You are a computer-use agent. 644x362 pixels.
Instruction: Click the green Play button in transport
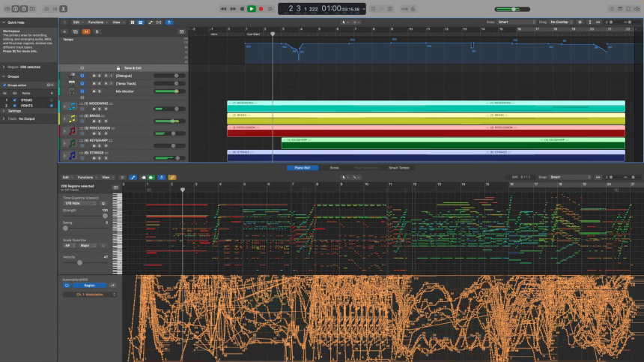tap(252, 8)
